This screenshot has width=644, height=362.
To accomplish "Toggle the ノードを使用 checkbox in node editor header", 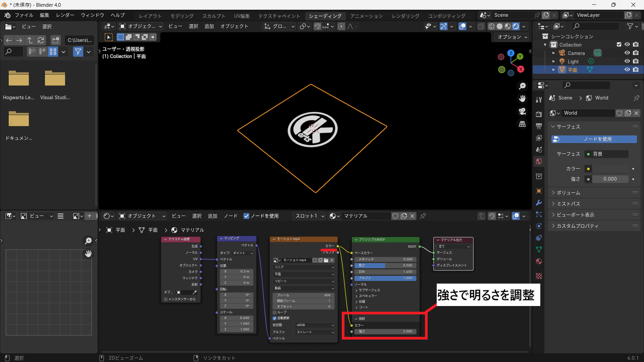I will point(247,216).
